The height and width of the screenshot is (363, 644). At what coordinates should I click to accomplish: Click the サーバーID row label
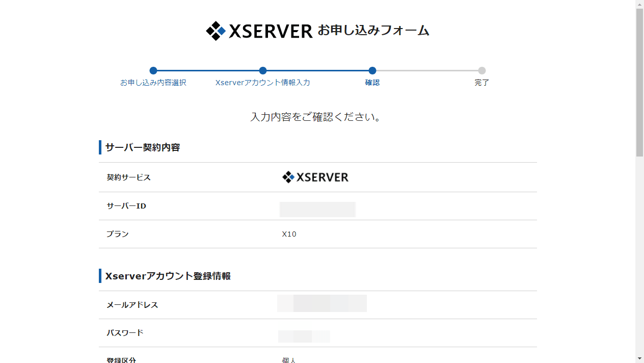pos(126,206)
